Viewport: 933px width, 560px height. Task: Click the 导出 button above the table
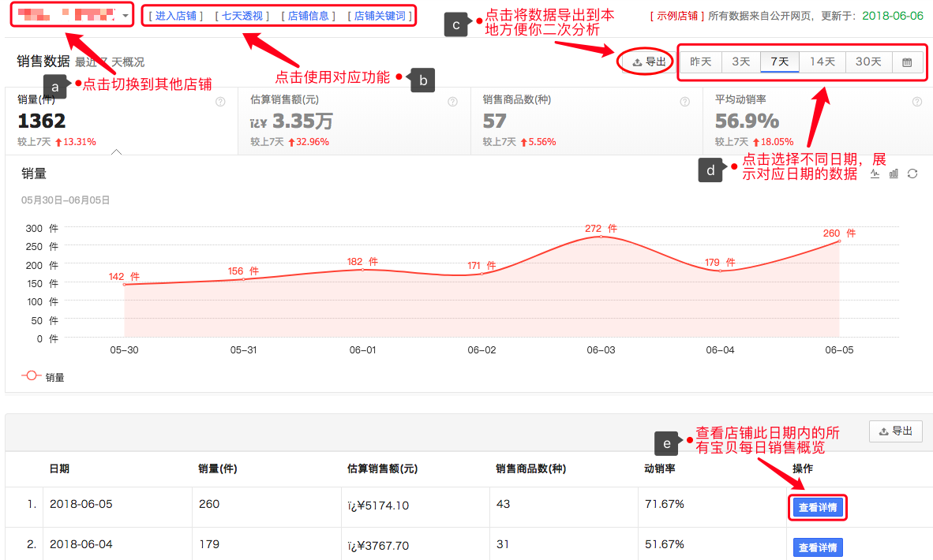tap(896, 431)
